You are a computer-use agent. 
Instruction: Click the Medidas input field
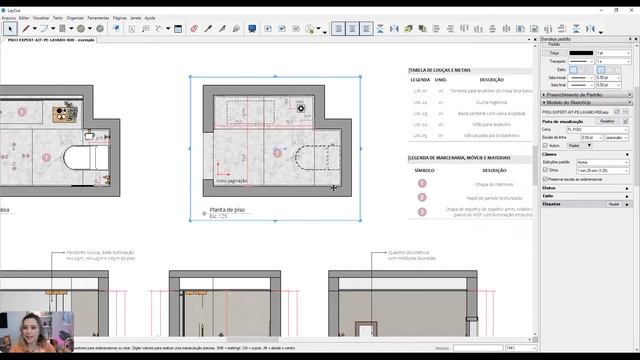click(x=478, y=348)
